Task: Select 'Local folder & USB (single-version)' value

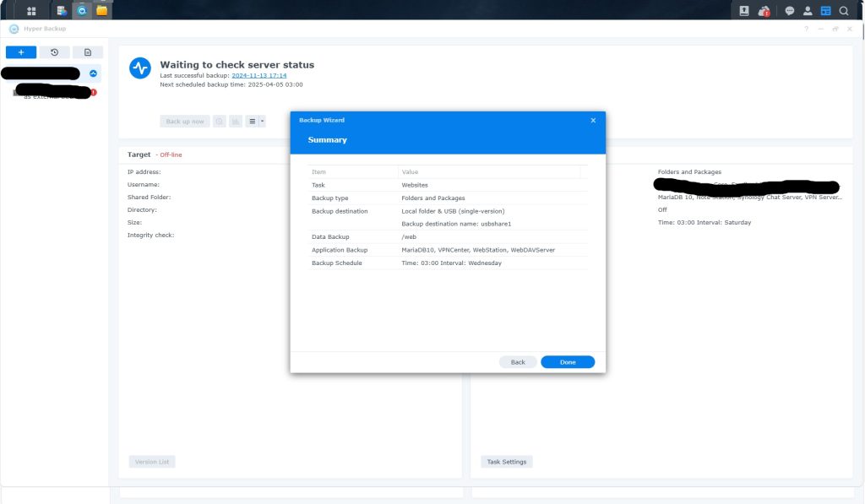Action: (453, 211)
